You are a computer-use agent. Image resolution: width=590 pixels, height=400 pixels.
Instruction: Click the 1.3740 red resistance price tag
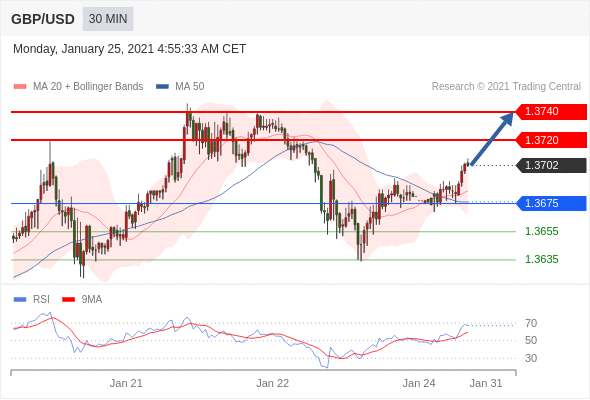click(551, 111)
